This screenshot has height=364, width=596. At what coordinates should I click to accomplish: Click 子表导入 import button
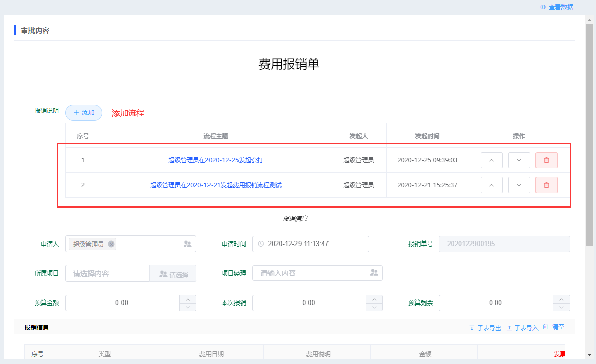click(x=522, y=328)
